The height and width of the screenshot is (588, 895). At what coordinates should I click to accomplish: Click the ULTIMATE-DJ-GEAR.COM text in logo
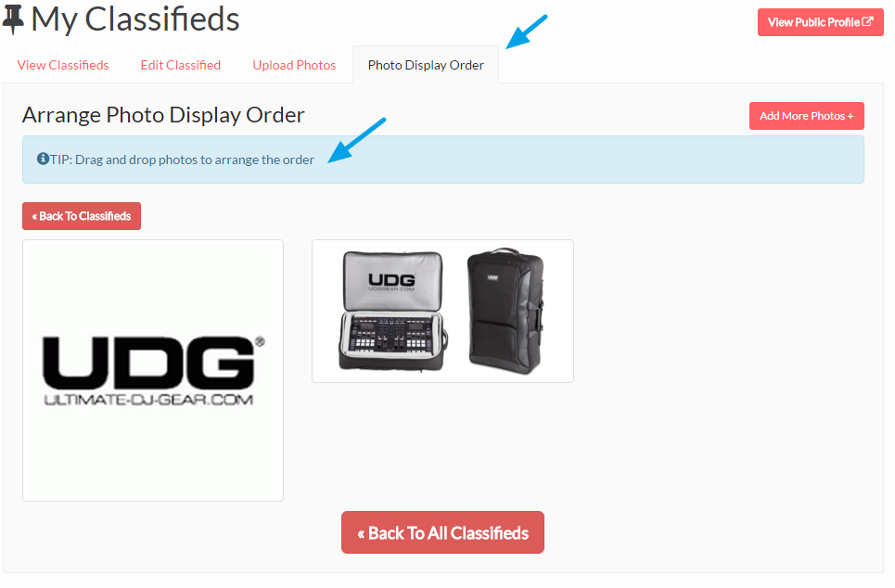[x=148, y=400]
